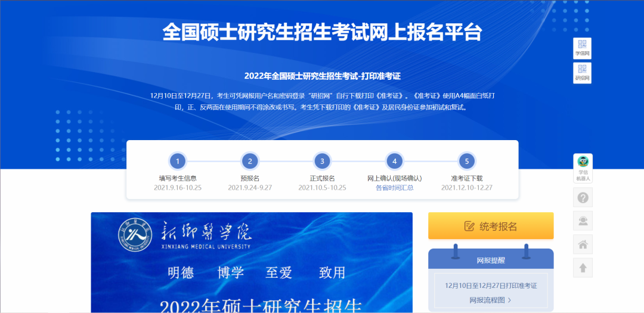Select step 1 填写考生信息 circle
The height and width of the screenshot is (313, 644).
[x=178, y=161]
